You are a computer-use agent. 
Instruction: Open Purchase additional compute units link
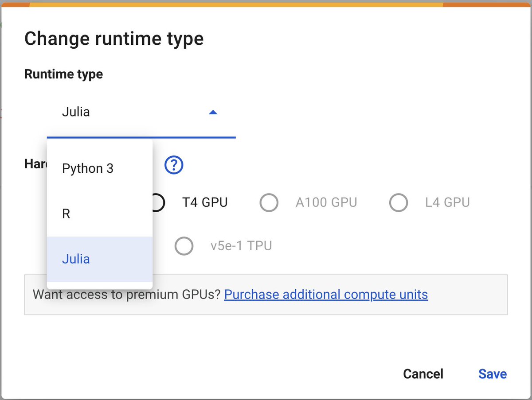pos(326,295)
